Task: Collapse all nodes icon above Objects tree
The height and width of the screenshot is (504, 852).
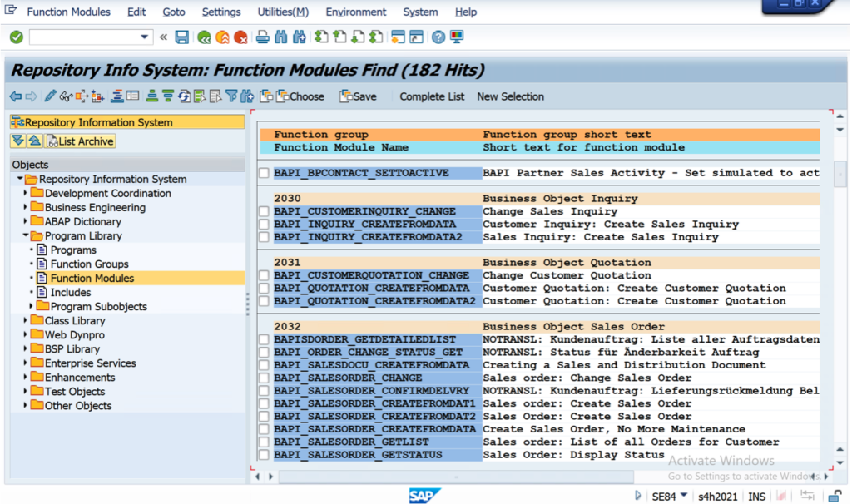Action: click(35, 141)
